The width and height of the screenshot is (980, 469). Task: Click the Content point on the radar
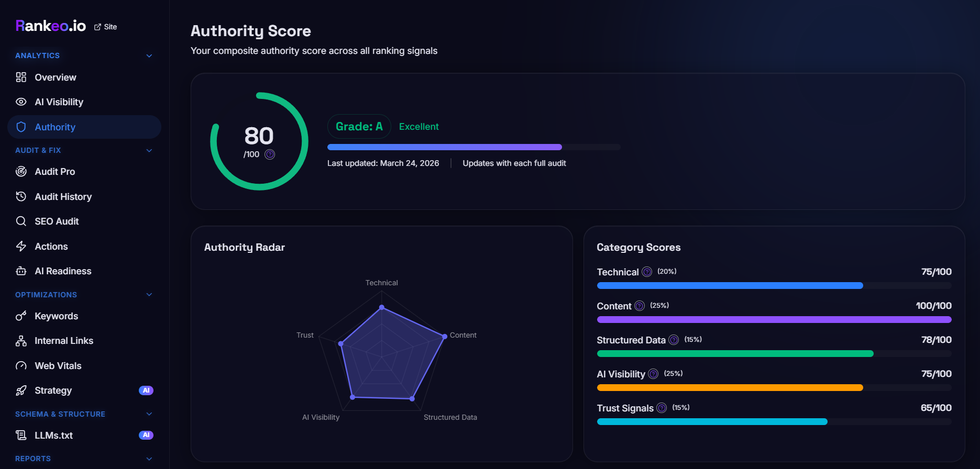tap(445, 336)
